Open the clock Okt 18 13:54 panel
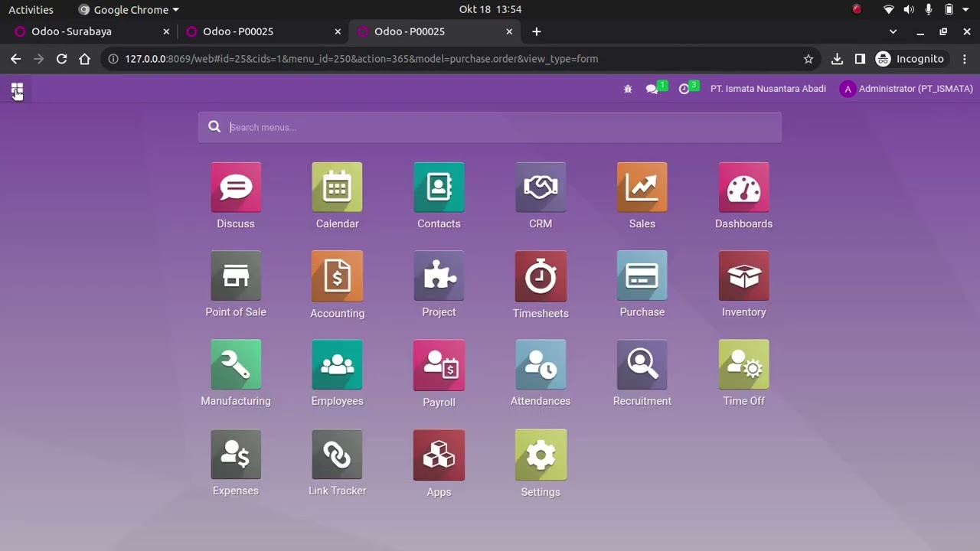This screenshot has height=551, width=980. 490,10
